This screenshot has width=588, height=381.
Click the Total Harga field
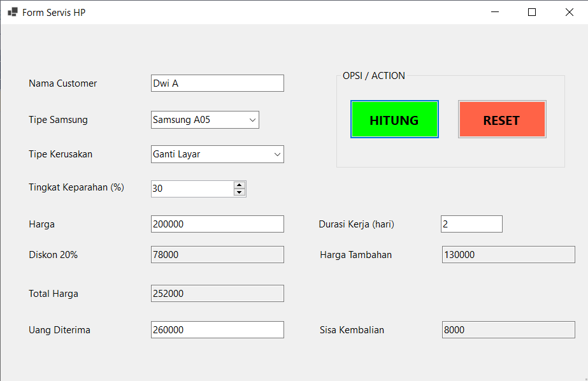(217, 293)
